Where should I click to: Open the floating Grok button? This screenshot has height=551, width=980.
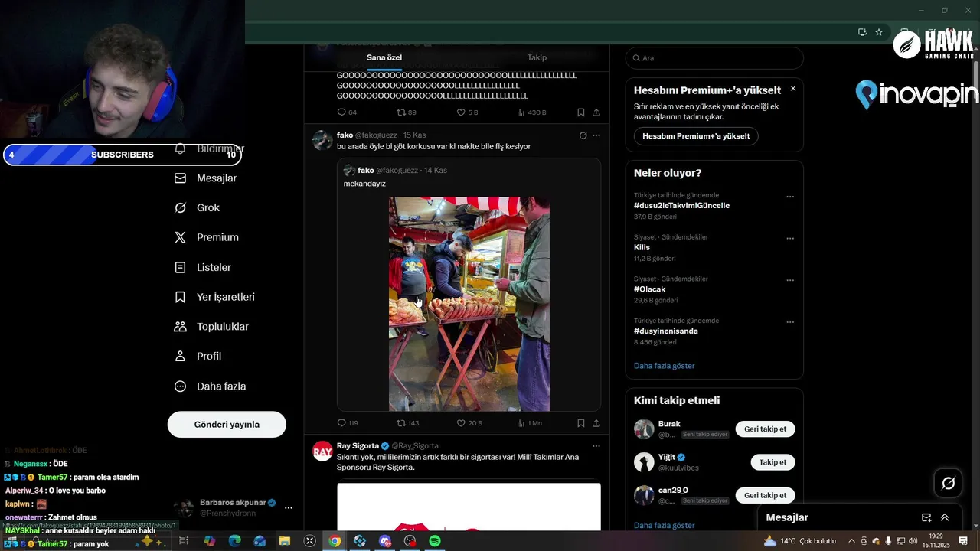coord(949,483)
